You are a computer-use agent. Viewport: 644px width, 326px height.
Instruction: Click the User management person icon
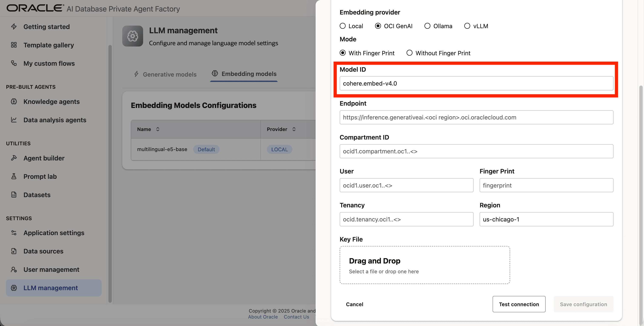tap(14, 270)
